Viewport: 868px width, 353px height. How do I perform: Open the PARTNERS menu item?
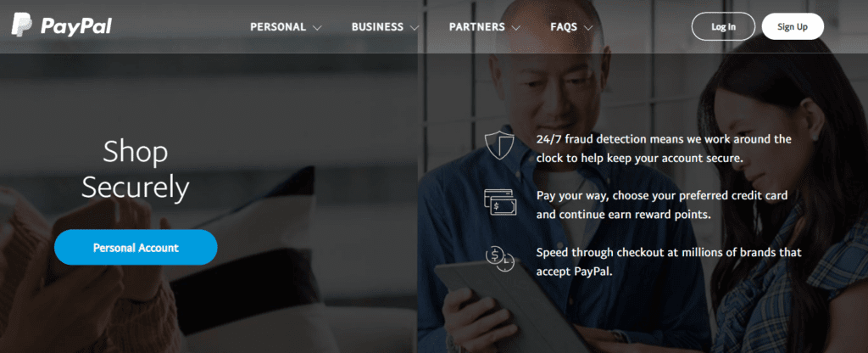[476, 26]
